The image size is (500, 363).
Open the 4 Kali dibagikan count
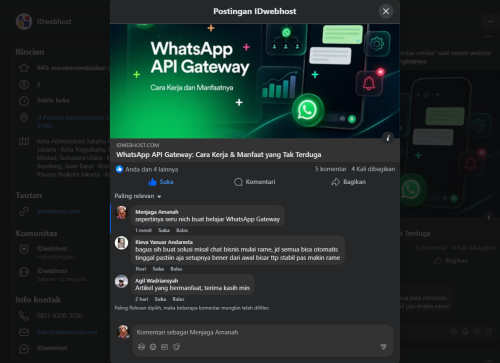coord(373,169)
